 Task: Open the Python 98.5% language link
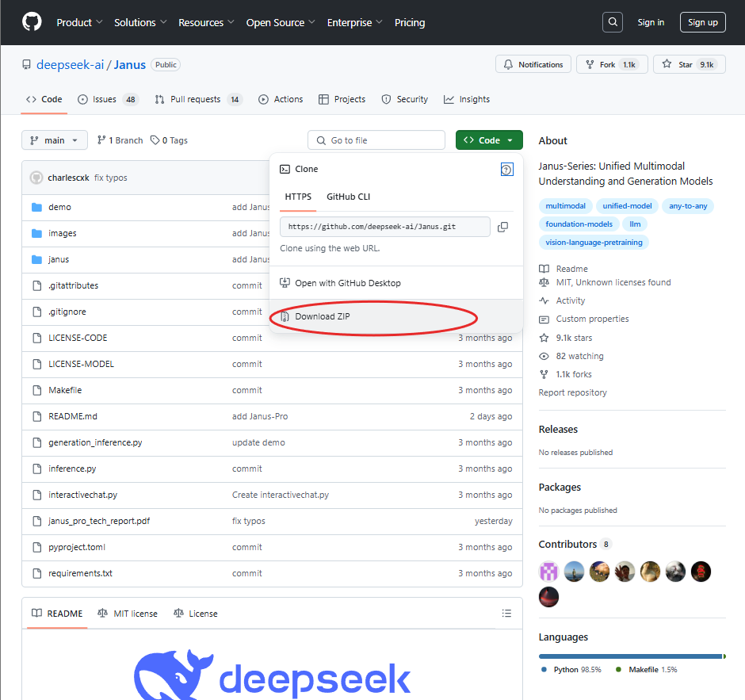pos(571,670)
